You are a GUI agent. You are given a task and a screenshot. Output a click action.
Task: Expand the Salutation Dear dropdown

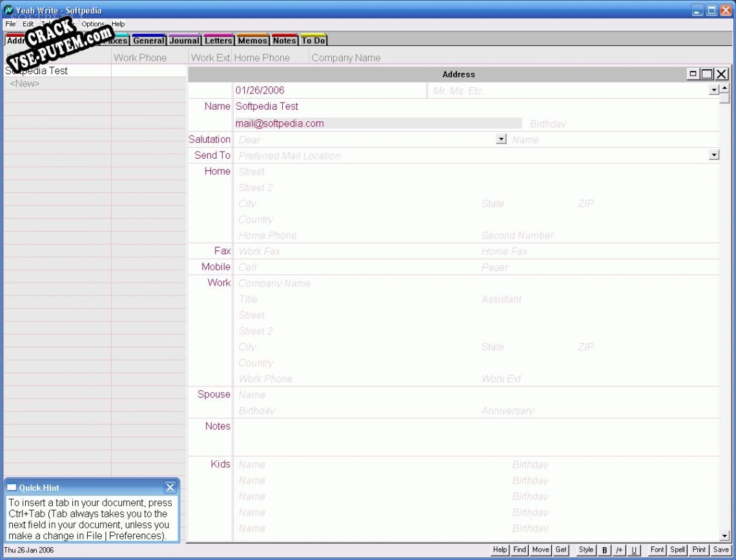[x=501, y=139]
